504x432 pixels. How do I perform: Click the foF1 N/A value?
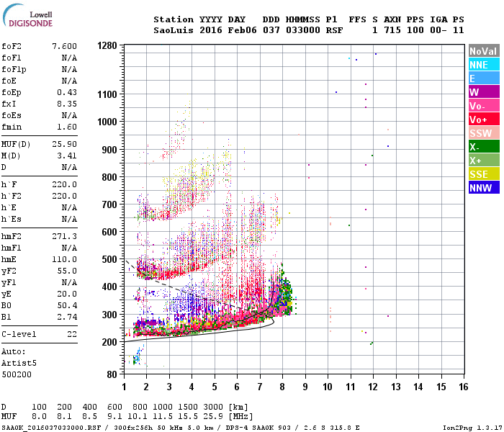[69, 58]
